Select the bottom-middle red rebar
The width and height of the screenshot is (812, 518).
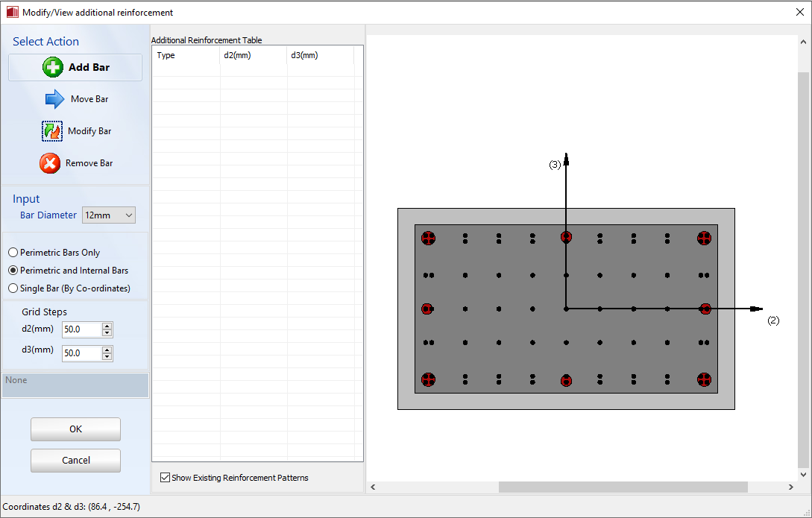click(566, 381)
